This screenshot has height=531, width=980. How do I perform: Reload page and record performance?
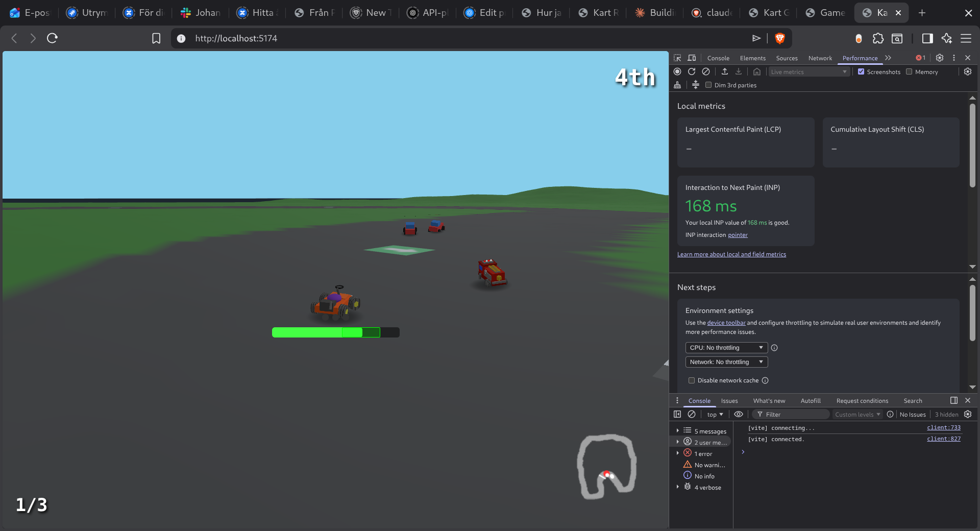click(692, 71)
